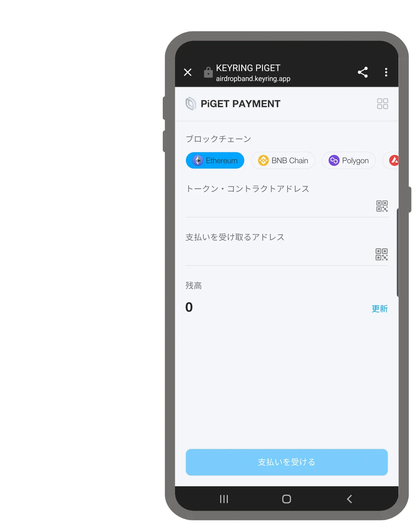Tap the Android back navigation arrow

pos(349,499)
